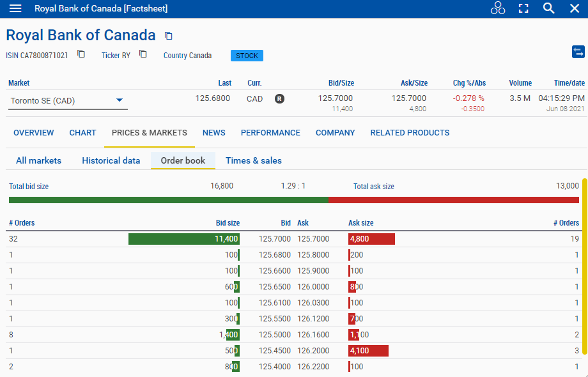Switch to the Overview tab

click(x=34, y=133)
